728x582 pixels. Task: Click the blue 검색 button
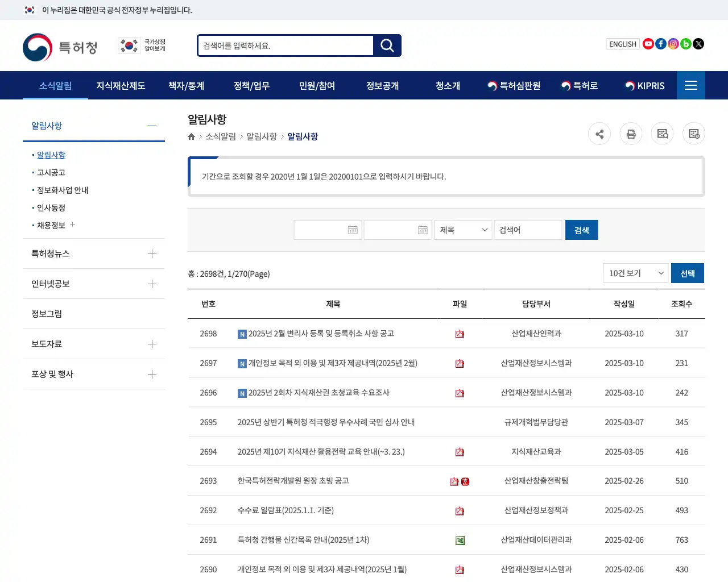coord(581,230)
